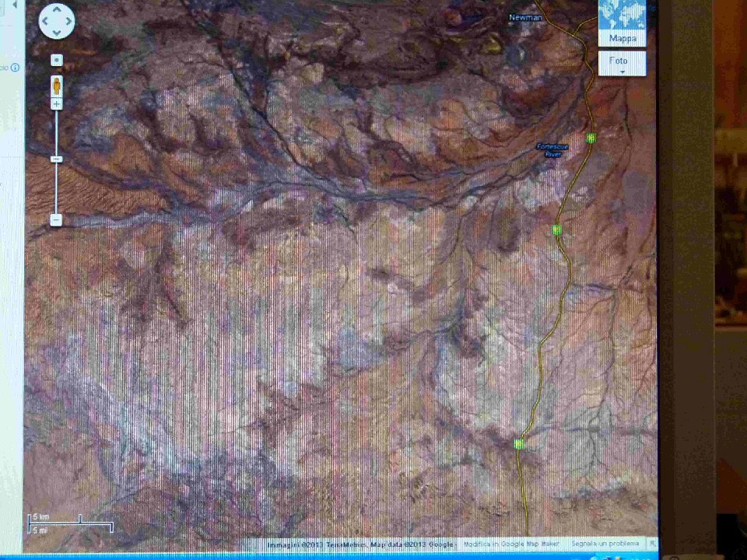Click the blue info icon in the left panel

[16, 68]
